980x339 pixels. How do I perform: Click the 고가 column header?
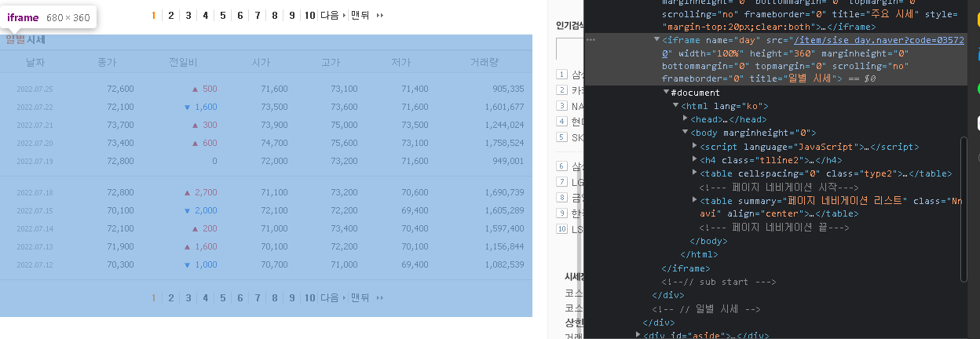[x=331, y=62]
